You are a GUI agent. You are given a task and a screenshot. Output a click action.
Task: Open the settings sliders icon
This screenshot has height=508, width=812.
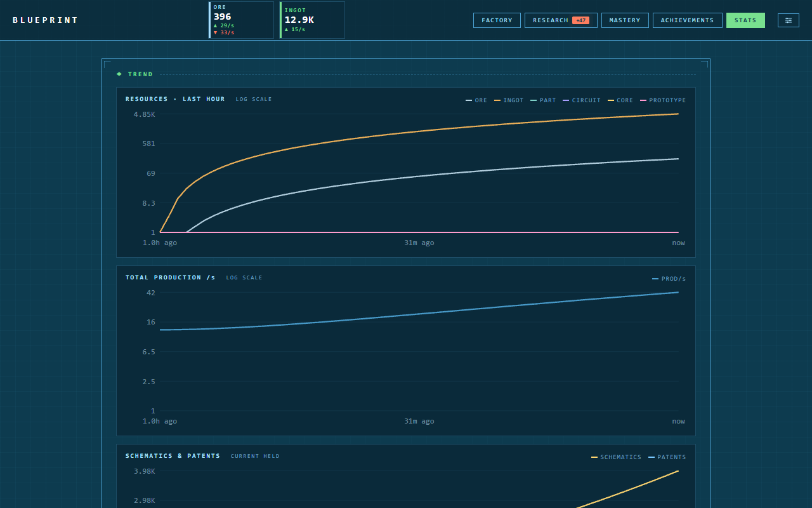[789, 20]
